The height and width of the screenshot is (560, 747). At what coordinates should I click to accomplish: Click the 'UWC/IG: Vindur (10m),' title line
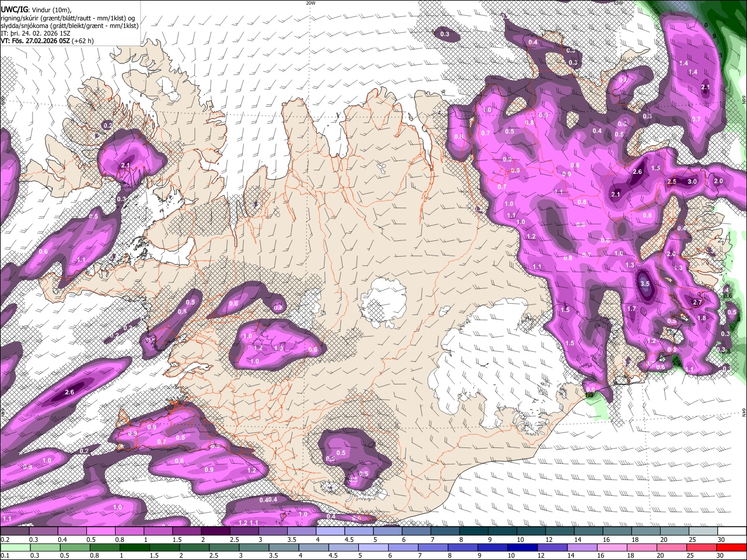tap(36, 9)
